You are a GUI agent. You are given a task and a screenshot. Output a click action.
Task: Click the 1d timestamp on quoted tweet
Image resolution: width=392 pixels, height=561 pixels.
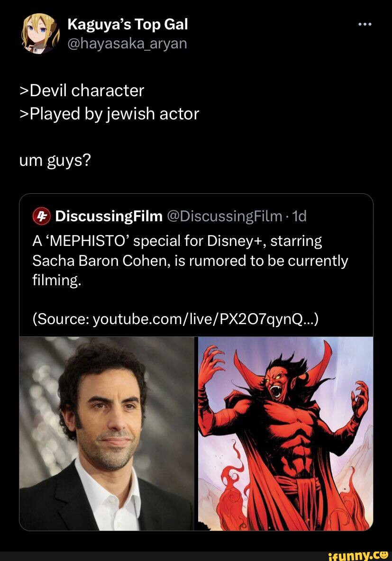(300, 217)
